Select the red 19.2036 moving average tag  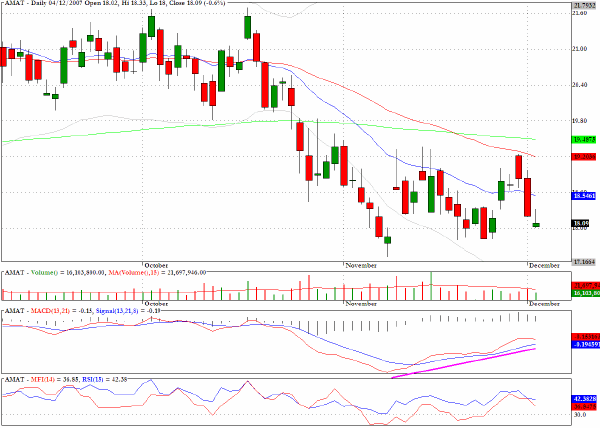pos(584,156)
